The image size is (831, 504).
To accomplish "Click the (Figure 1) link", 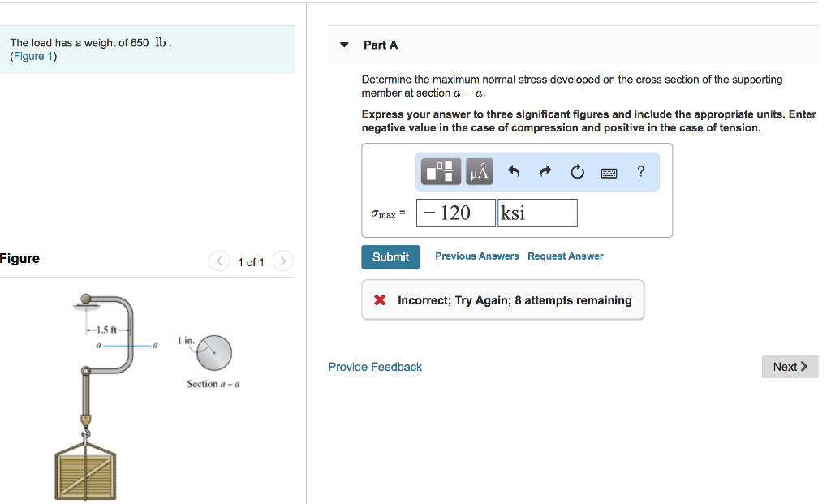I will pos(33,57).
